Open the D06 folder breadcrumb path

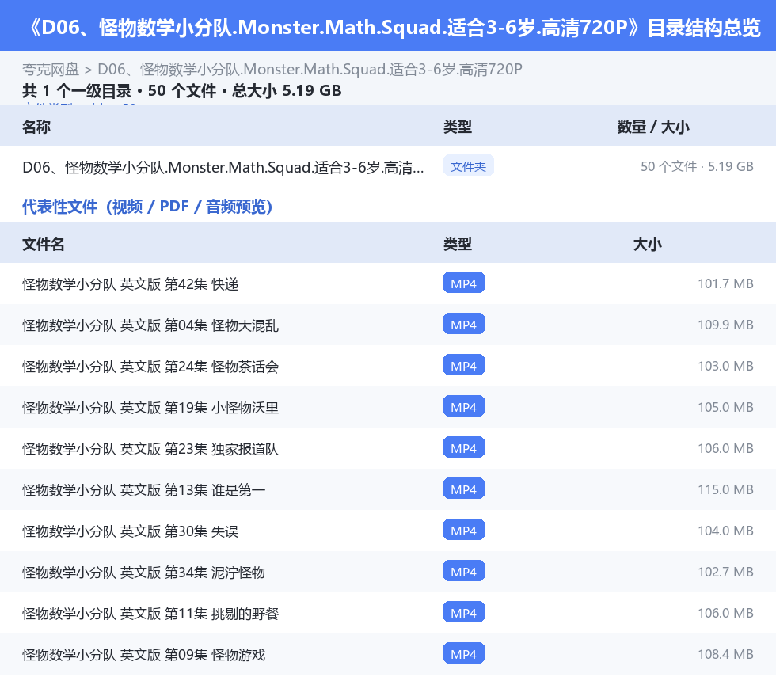coord(310,70)
